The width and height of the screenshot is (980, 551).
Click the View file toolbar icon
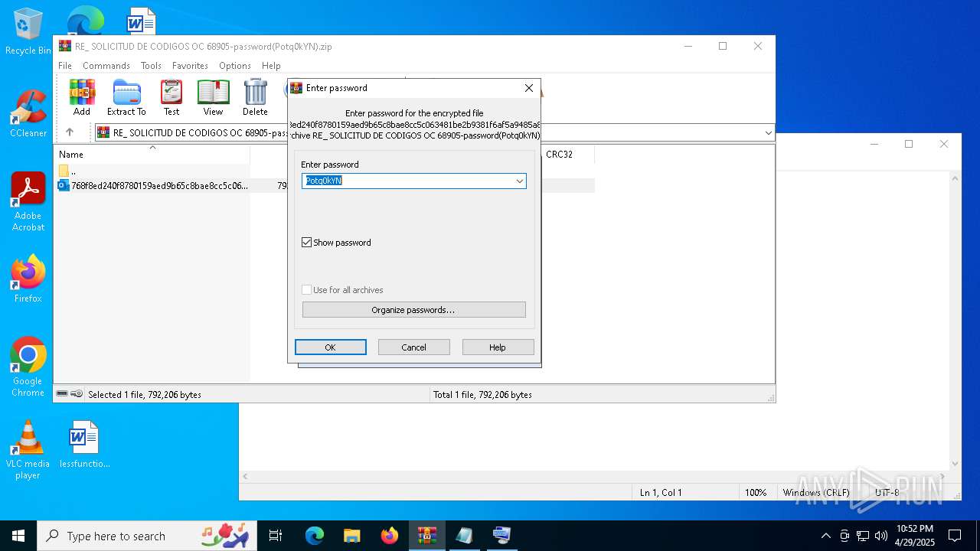pyautogui.click(x=213, y=97)
